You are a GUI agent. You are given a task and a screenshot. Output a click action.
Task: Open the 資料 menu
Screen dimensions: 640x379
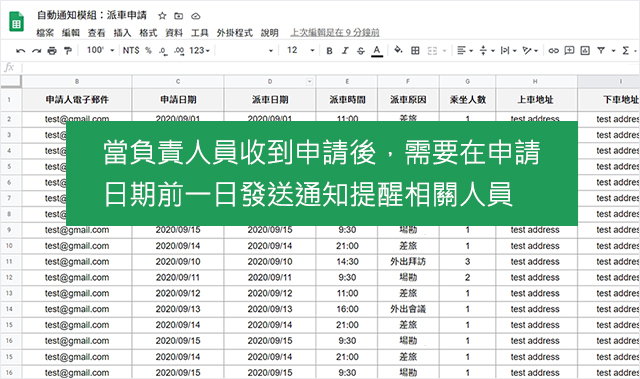coord(174,33)
